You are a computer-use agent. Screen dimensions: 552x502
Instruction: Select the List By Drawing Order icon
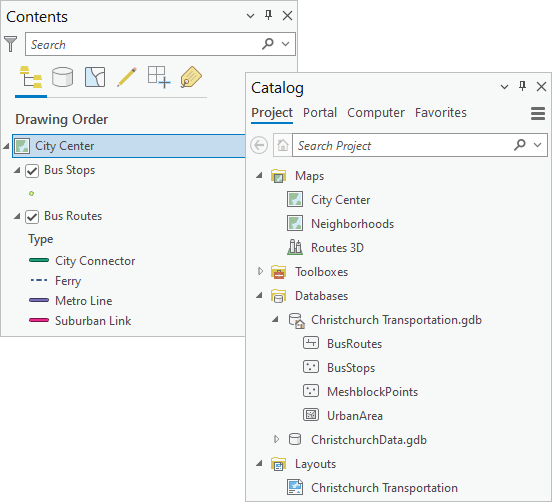[x=31, y=77]
